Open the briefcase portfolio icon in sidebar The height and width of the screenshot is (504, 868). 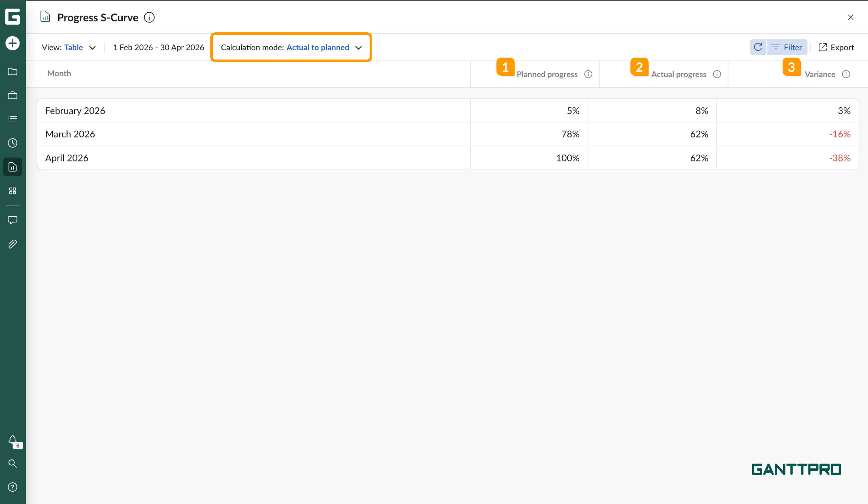[13, 95]
